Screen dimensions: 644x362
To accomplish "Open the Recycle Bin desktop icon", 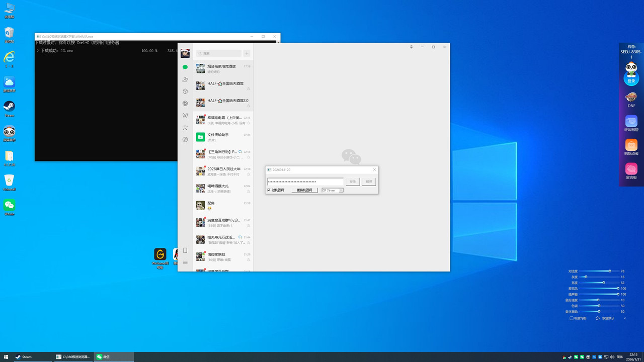I will coord(9,35).
